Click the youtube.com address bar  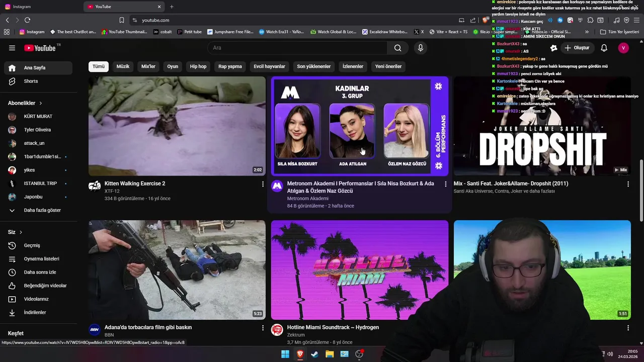292,20
